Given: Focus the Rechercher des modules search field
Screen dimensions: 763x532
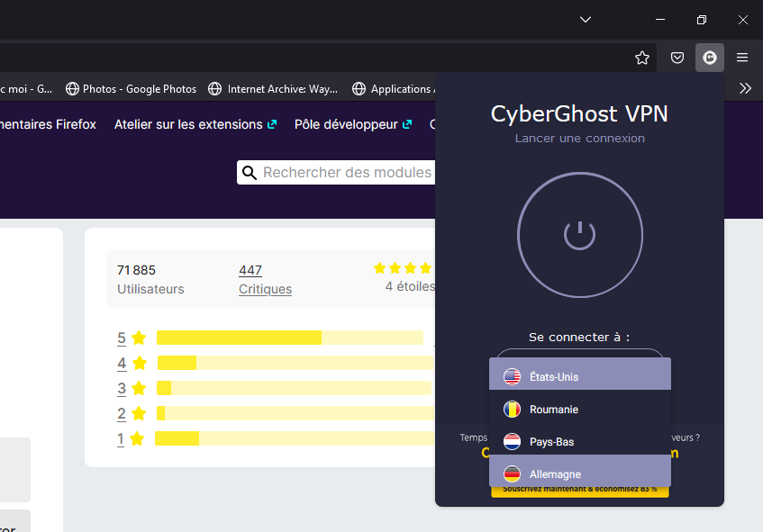Looking at the screenshot, I should (336, 173).
